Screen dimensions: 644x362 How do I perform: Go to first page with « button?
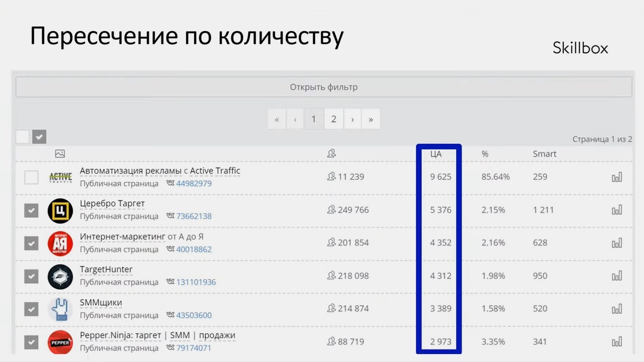277,119
